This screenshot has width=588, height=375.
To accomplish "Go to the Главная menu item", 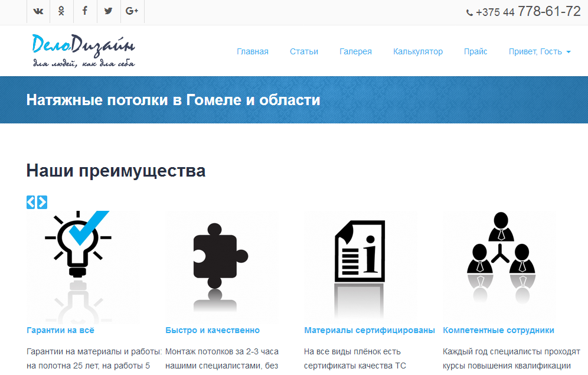I will point(252,51).
